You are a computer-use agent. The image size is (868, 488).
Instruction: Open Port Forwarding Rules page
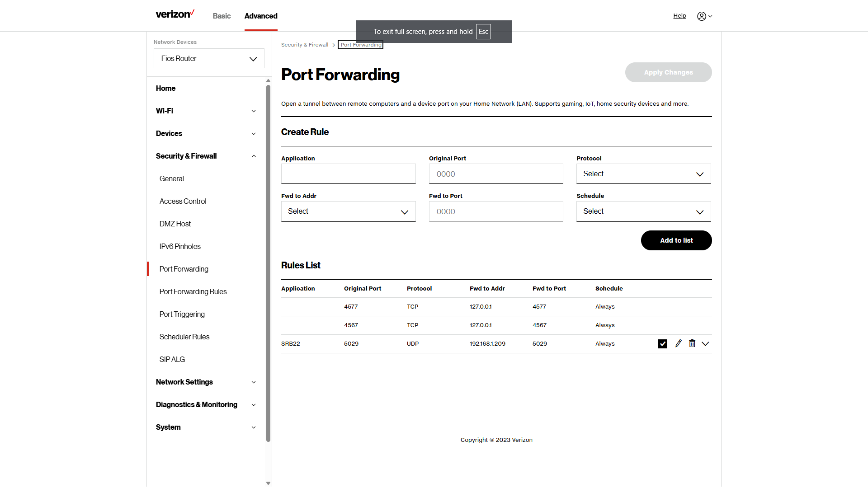point(193,291)
